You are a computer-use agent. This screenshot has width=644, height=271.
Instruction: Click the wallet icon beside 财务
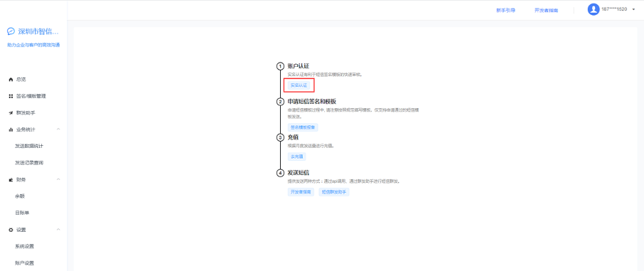[11, 180]
